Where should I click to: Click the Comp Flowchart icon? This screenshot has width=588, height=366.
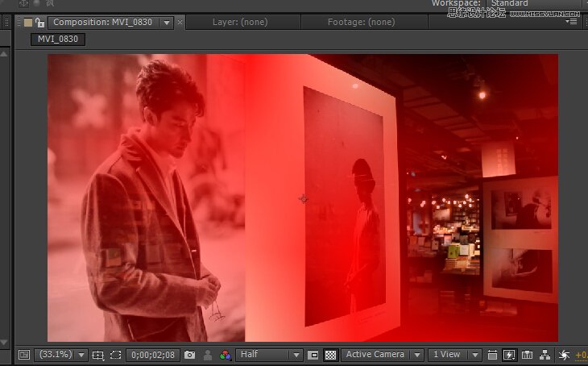click(x=545, y=355)
